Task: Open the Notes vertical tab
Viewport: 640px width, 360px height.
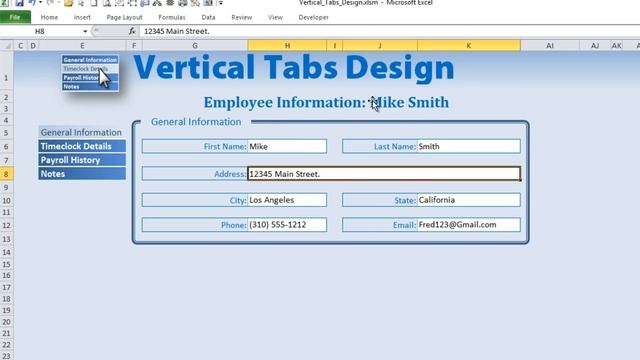Action: (x=82, y=174)
